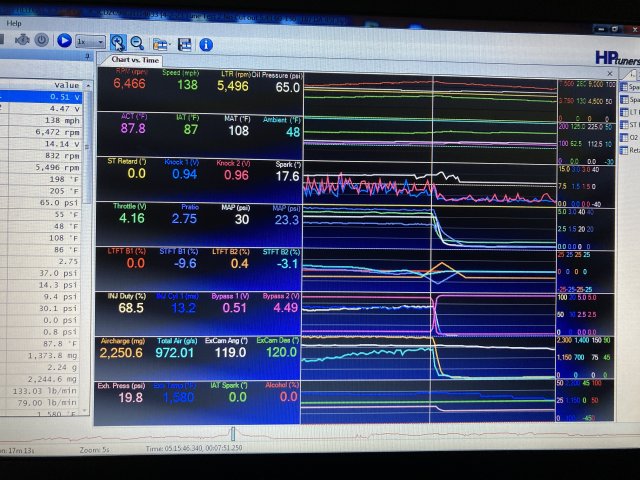
Task: Click the power button toolbar icon
Action: click(41, 41)
